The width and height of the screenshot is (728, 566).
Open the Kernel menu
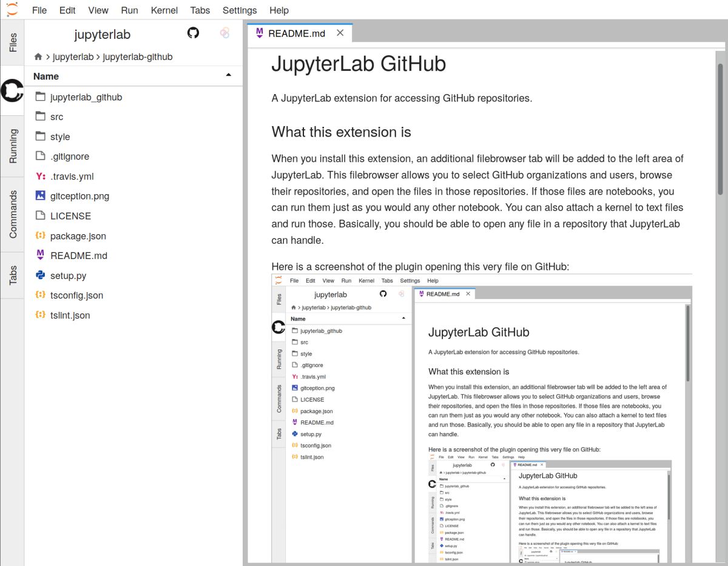tap(164, 10)
